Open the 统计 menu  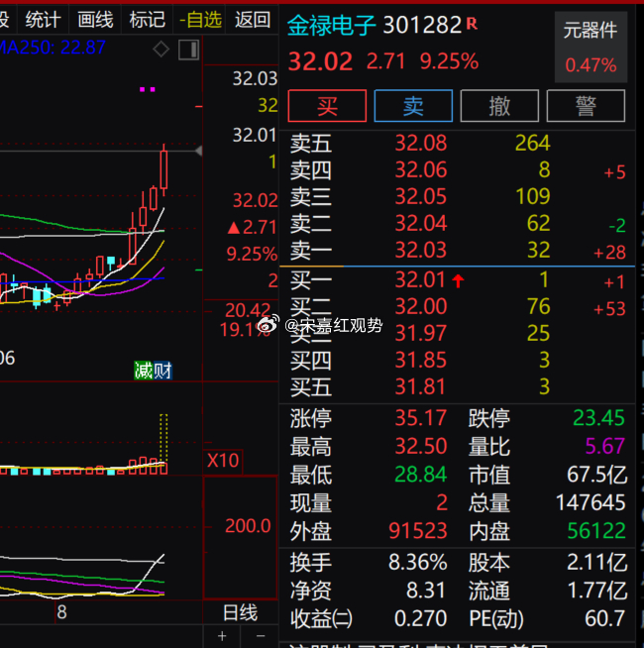43,20
